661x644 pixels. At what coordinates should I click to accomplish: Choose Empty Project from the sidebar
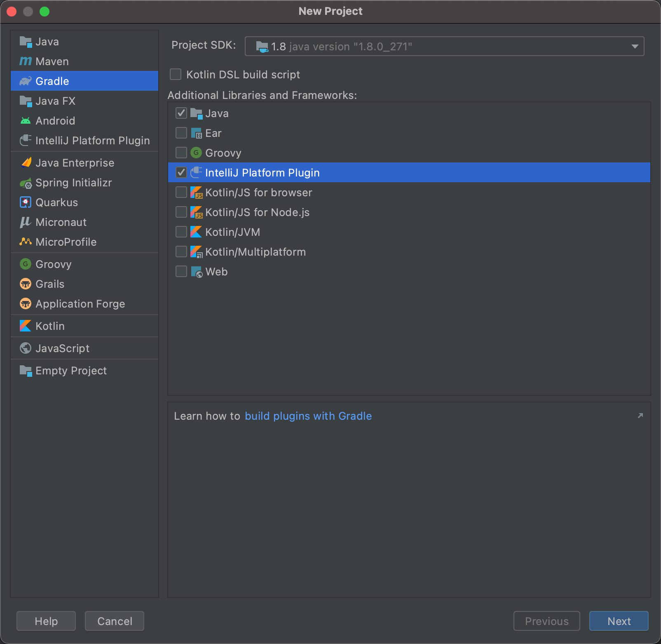pyautogui.click(x=70, y=370)
